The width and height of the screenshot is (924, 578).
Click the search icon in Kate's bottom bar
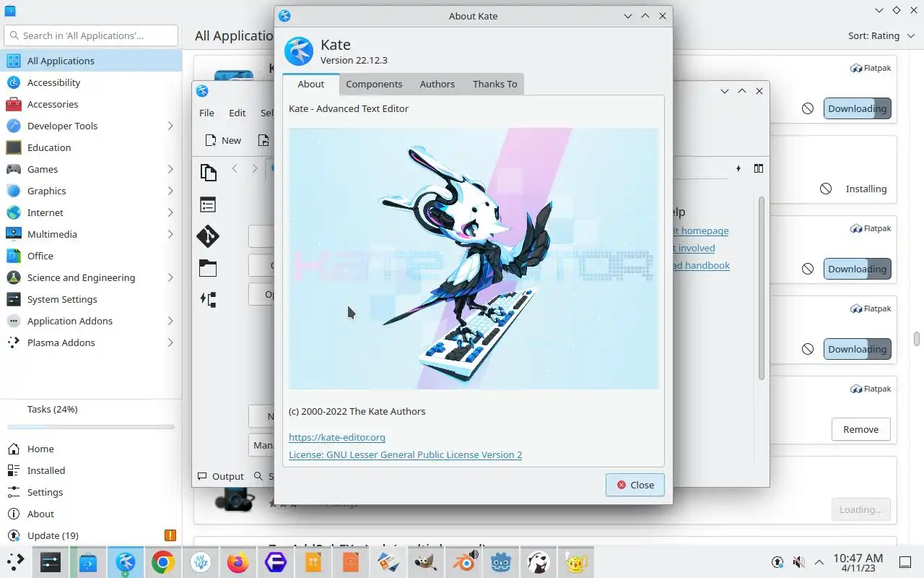(259, 476)
